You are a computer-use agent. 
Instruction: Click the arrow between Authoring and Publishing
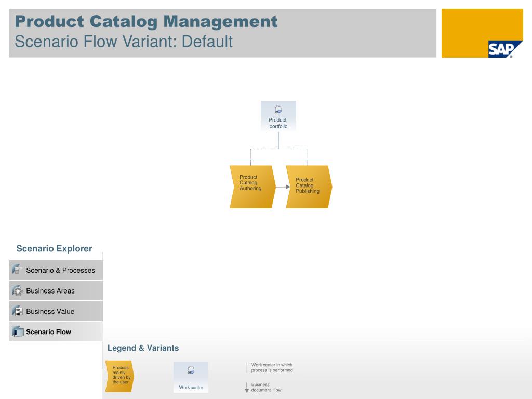283,187
